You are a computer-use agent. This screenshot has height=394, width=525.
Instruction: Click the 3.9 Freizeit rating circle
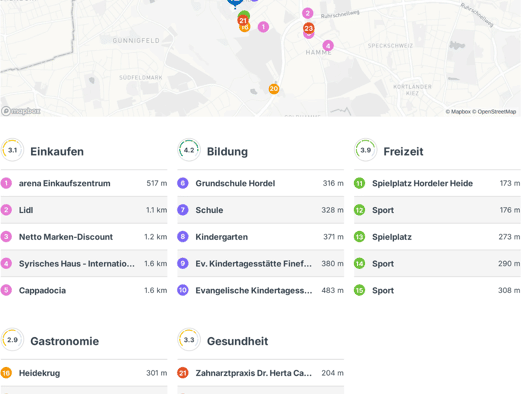coord(365,150)
